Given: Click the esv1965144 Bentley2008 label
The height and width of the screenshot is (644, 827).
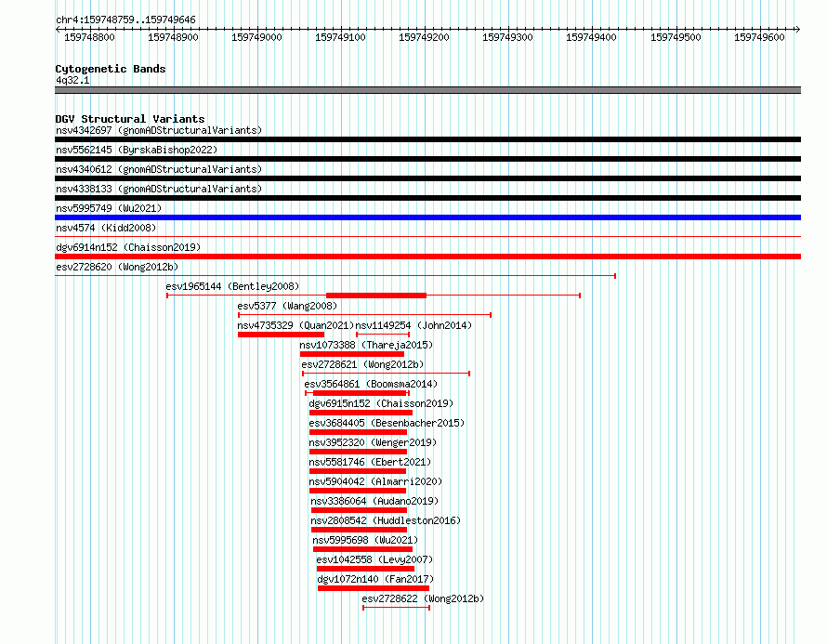Looking at the screenshot, I should coord(232,286).
